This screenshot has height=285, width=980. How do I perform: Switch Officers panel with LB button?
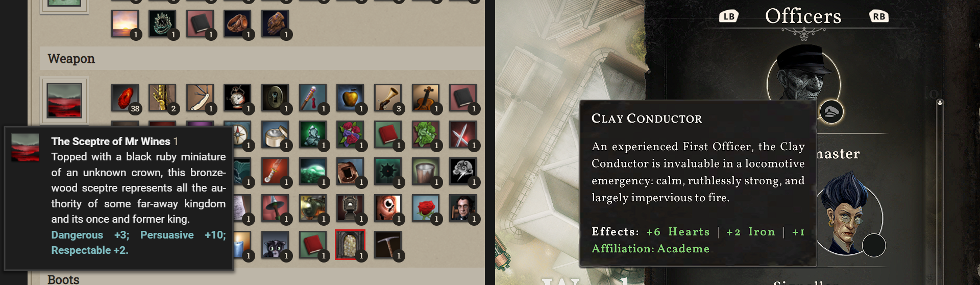pos(728,16)
